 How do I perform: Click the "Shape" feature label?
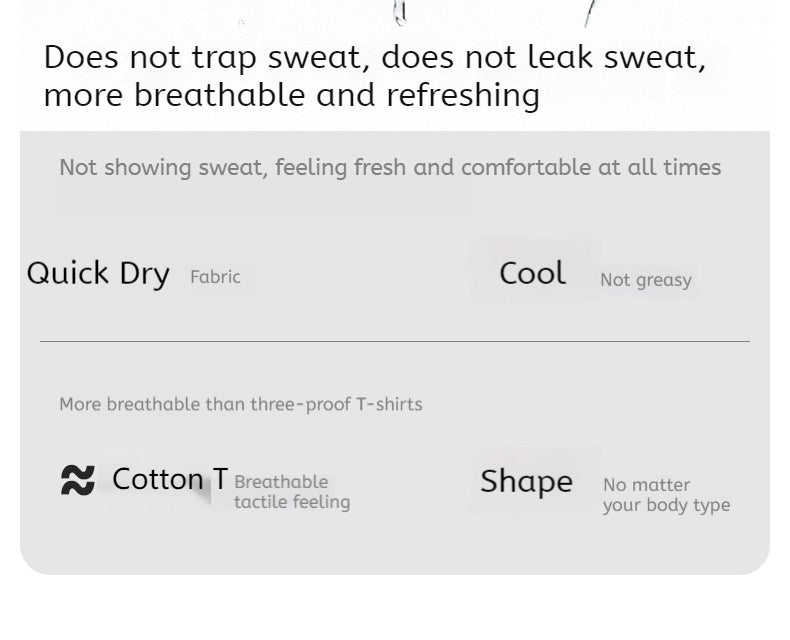point(526,481)
